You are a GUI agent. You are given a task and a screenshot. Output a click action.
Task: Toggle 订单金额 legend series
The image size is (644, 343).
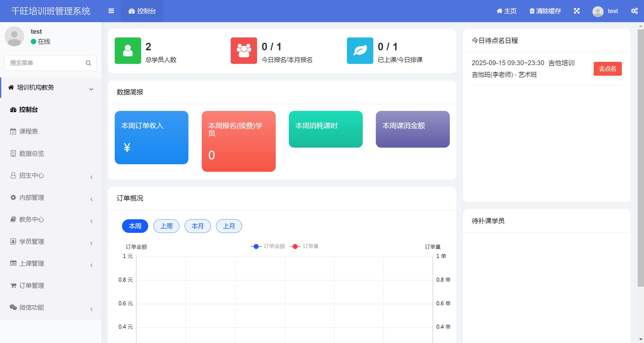(x=268, y=246)
